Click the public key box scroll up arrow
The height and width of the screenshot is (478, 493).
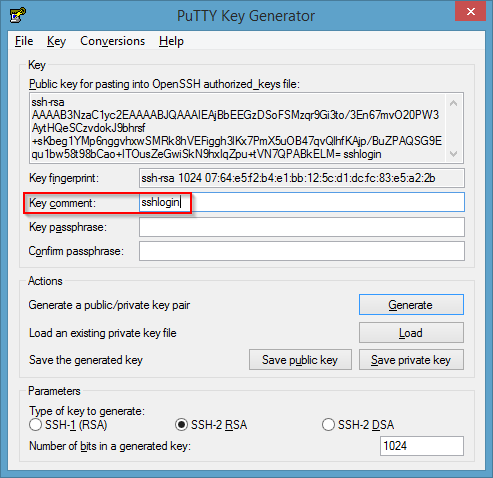[x=453, y=104]
